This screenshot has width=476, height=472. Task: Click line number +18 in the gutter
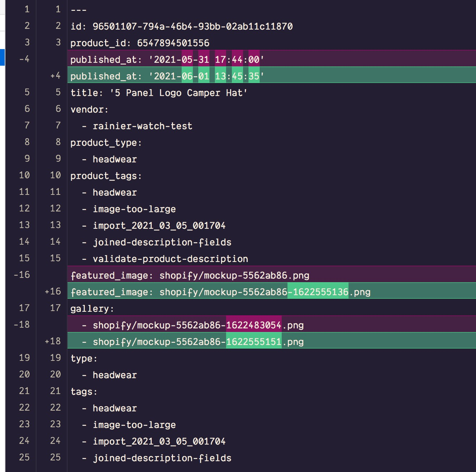click(52, 341)
